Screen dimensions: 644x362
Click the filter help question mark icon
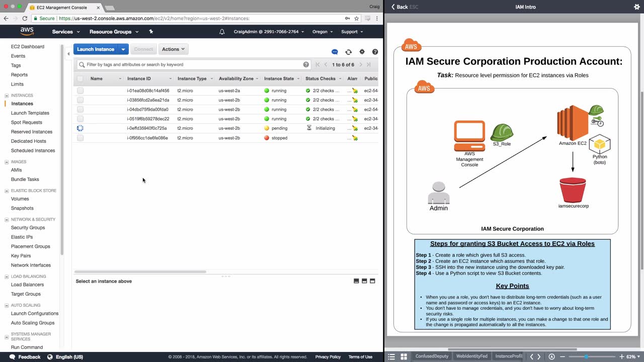306,64
